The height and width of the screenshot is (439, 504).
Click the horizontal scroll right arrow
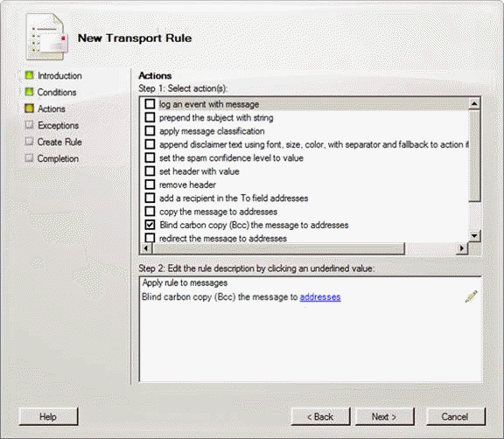[462, 248]
